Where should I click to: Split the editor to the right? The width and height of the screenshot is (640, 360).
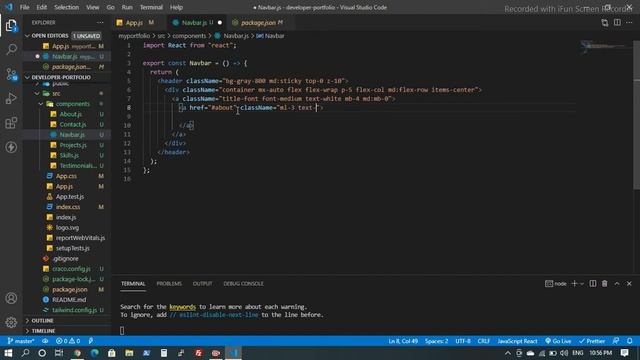click(x=617, y=23)
